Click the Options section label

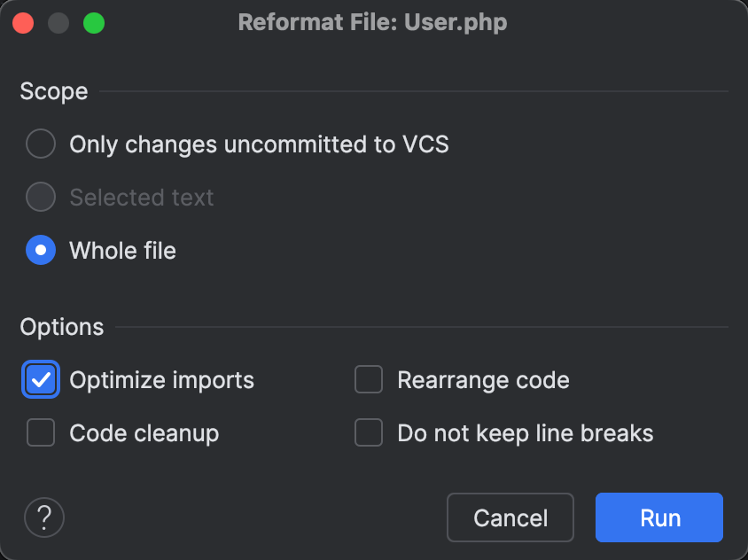point(61,327)
